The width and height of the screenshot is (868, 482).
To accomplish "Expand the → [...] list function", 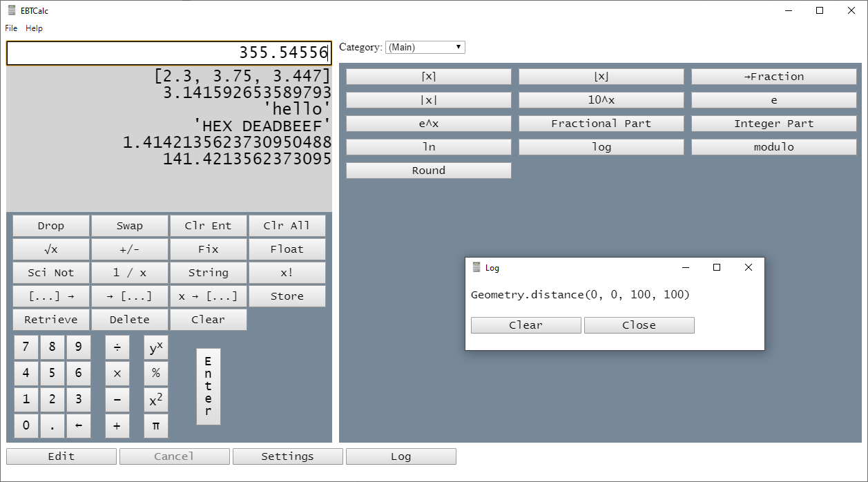I will pyautogui.click(x=129, y=296).
